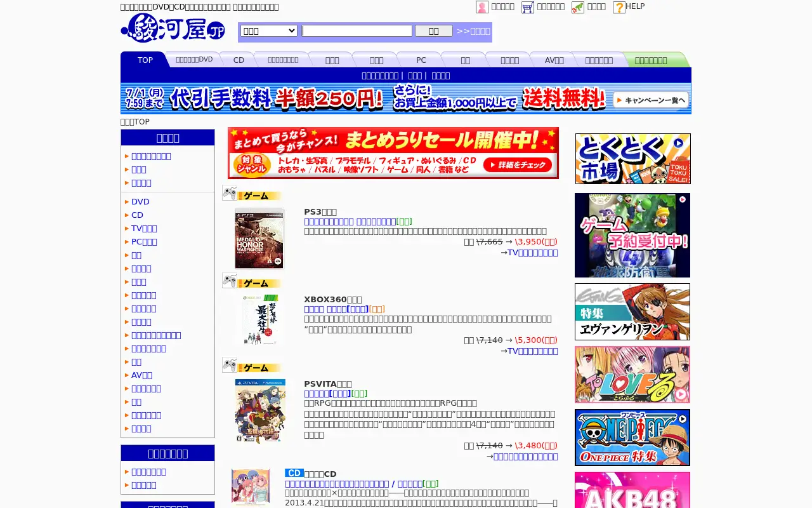Open the anime CD cover thumbnail
This screenshot has height=508, width=812.
click(x=251, y=488)
